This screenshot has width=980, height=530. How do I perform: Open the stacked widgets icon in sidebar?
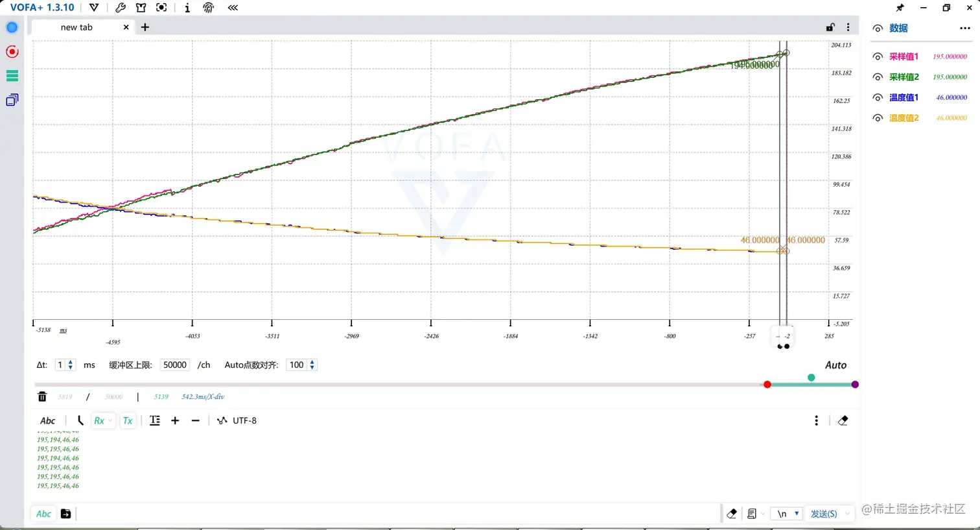[x=12, y=100]
